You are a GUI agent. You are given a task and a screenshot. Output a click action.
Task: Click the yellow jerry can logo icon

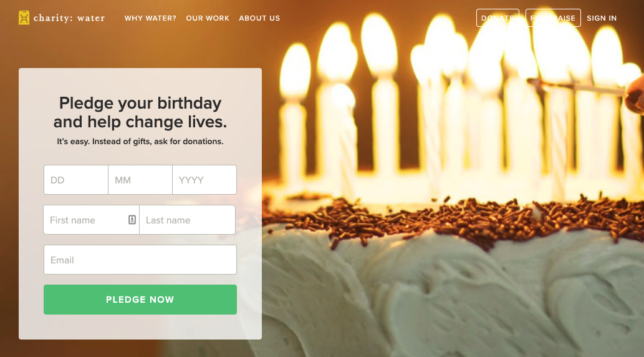[x=24, y=17]
